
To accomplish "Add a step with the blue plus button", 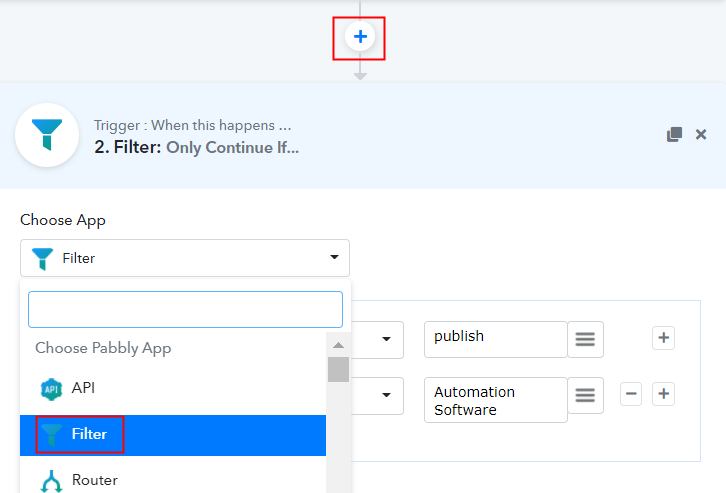I will (360, 37).
